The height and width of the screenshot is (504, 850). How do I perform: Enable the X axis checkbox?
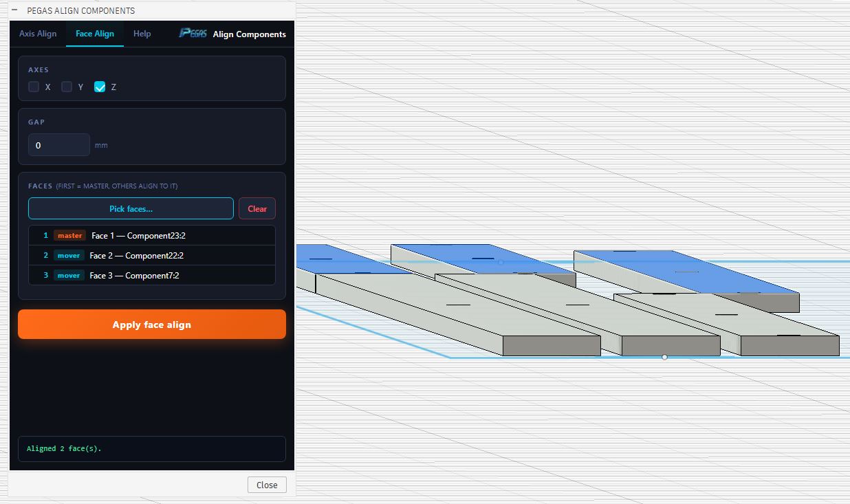pos(34,87)
